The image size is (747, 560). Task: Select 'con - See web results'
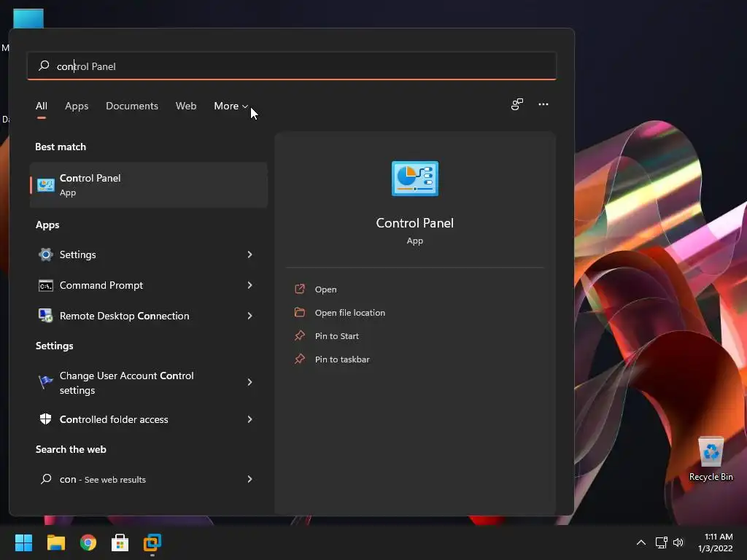[149, 480]
